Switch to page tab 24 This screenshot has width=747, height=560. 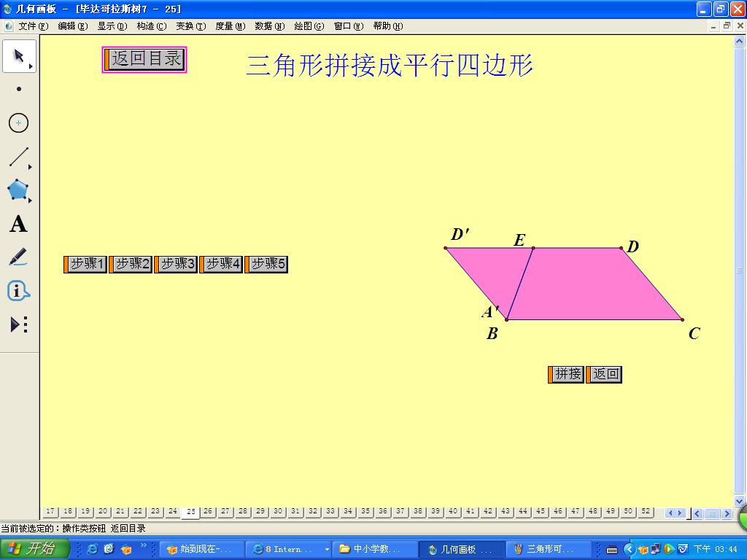(173, 511)
